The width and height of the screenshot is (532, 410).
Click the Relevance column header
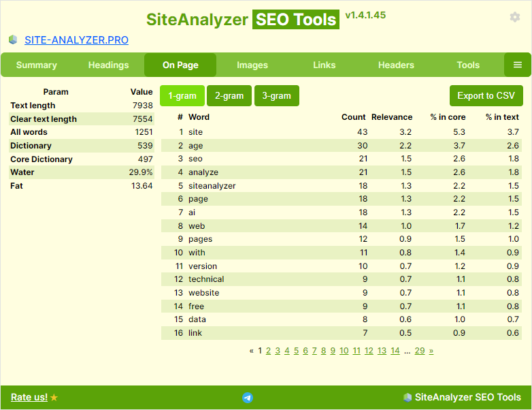392,117
